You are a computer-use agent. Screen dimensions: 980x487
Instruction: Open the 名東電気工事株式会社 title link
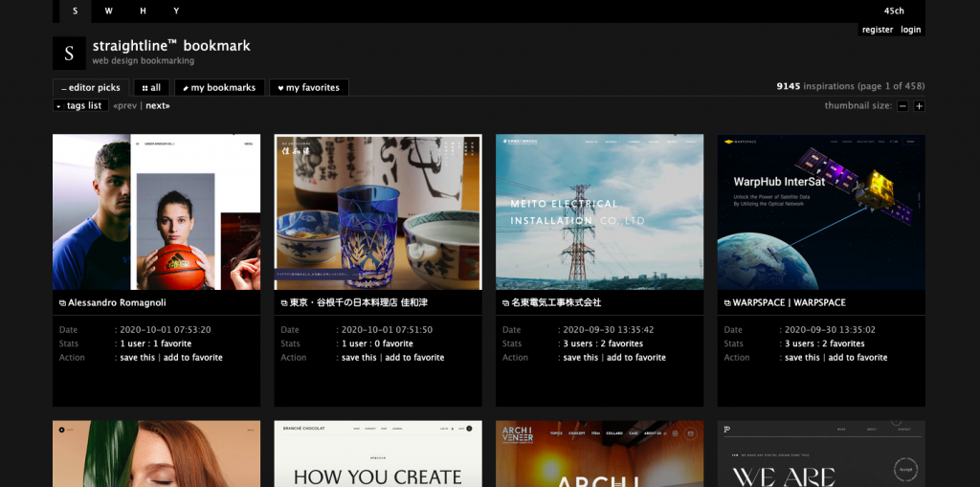pos(556,302)
